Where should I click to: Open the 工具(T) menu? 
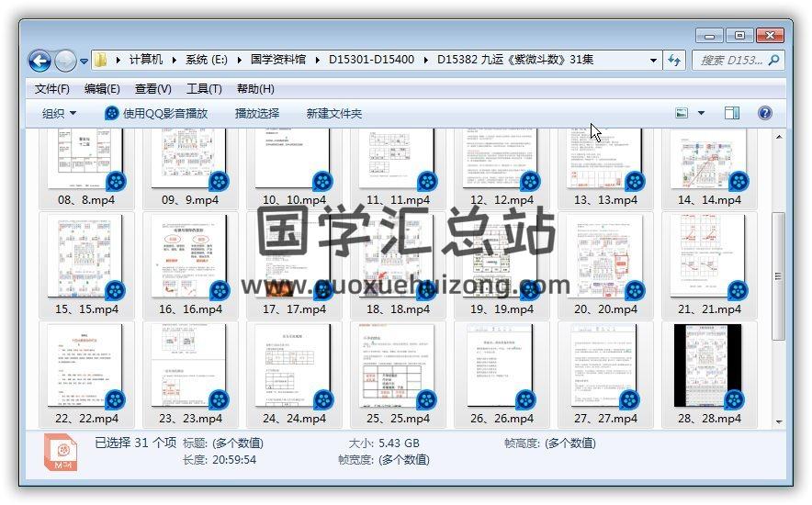(x=204, y=89)
